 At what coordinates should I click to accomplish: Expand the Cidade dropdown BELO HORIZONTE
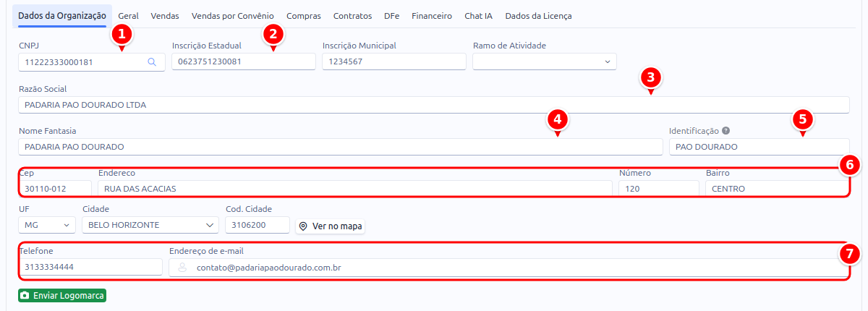point(150,225)
